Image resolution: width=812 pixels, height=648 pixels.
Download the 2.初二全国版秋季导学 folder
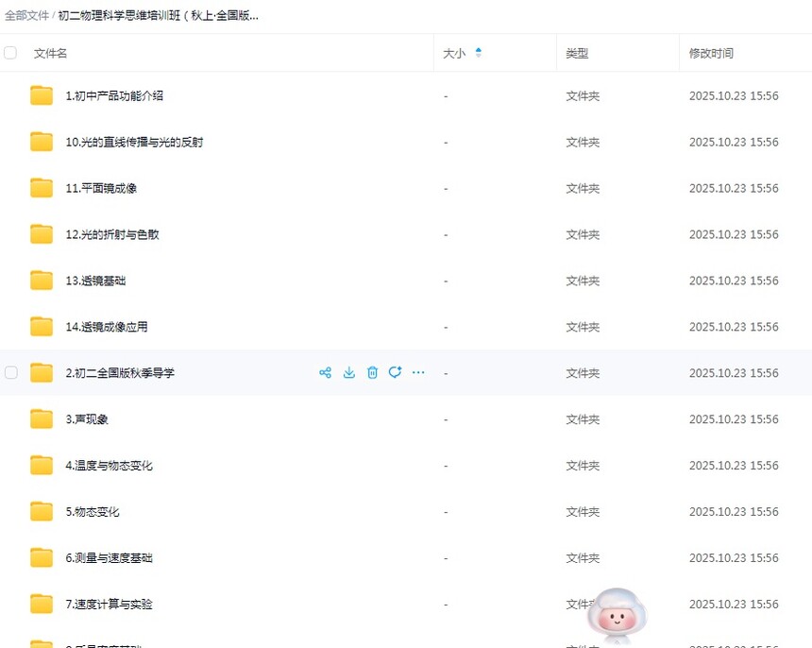click(349, 373)
